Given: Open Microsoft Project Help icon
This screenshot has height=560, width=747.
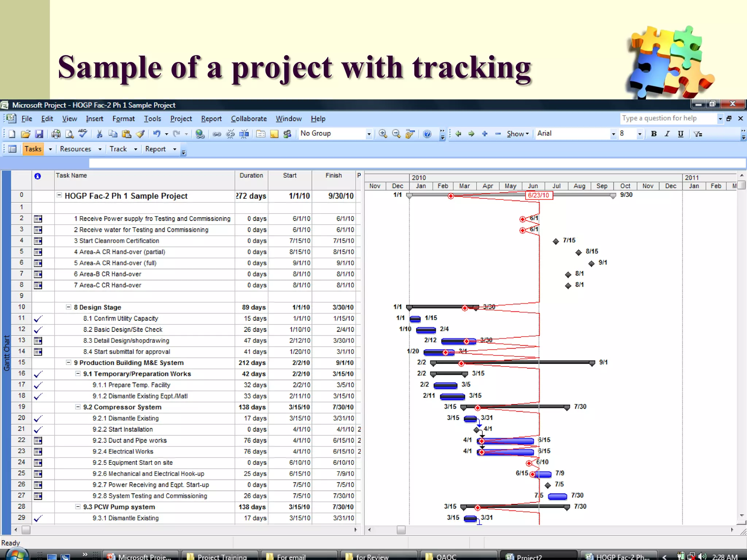Looking at the screenshot, I should click(x=427, y=134).
